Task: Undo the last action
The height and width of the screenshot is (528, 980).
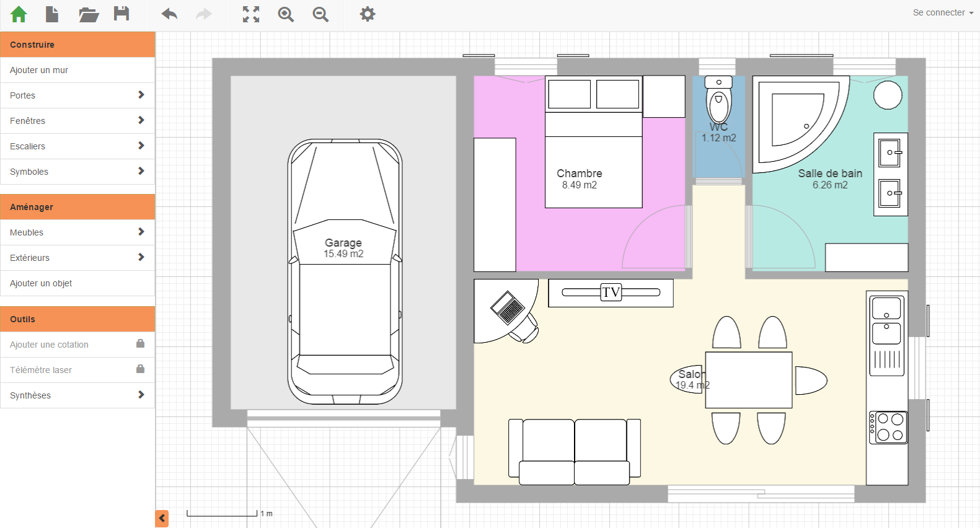Action: pos(169,14)
